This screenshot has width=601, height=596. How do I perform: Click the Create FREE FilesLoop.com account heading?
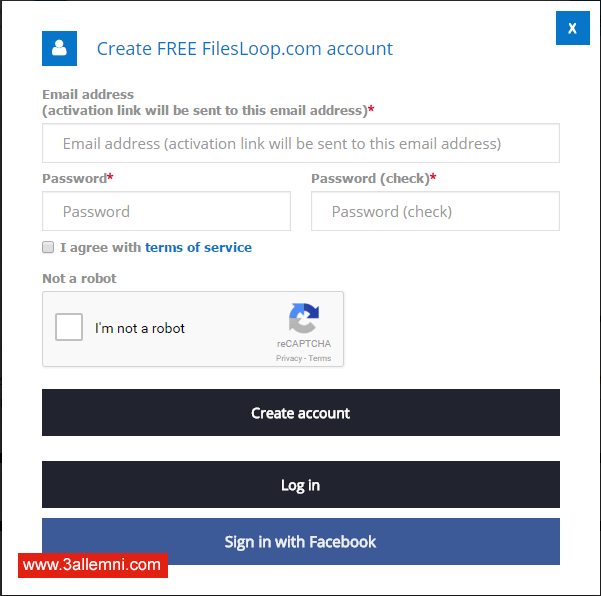[x=245, y=48]
